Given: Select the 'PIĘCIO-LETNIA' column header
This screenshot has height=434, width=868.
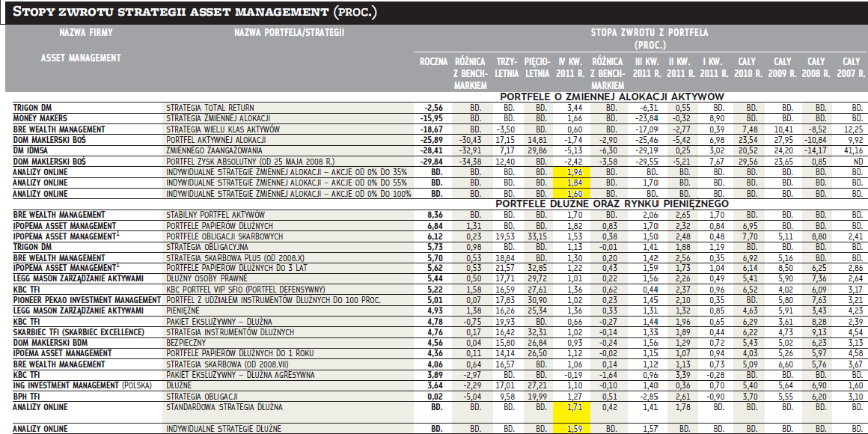Looking at the screenshot, I should tap(537, 67).
